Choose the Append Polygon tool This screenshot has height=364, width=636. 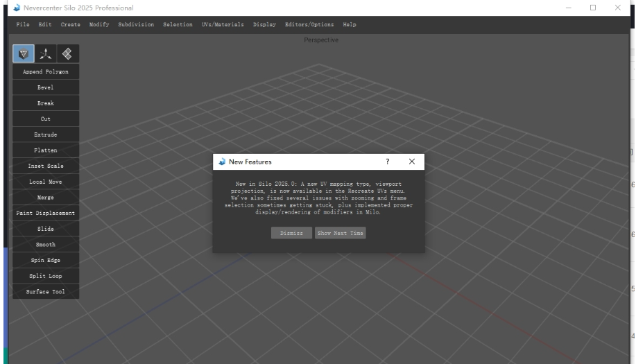coord(46,71)
